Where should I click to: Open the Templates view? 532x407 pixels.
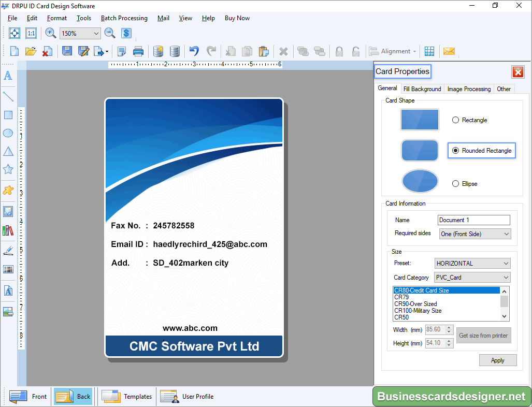tap(126, 396)
